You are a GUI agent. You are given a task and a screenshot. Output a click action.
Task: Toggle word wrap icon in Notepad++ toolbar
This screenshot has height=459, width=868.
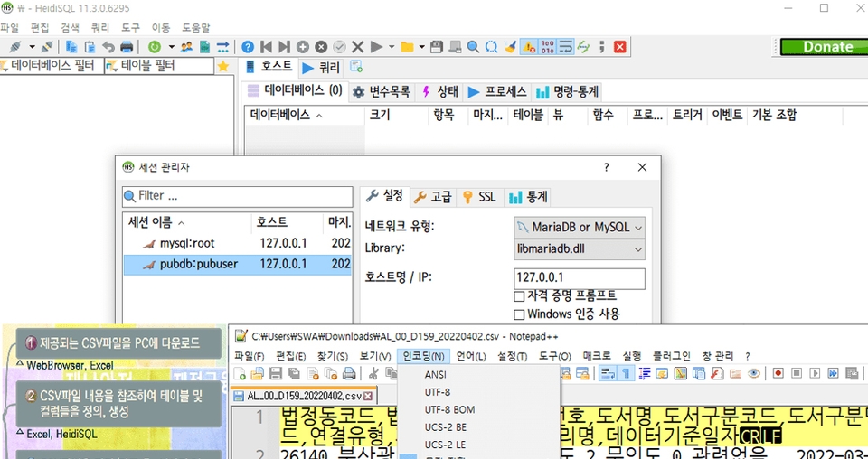(x=608, y=373)
